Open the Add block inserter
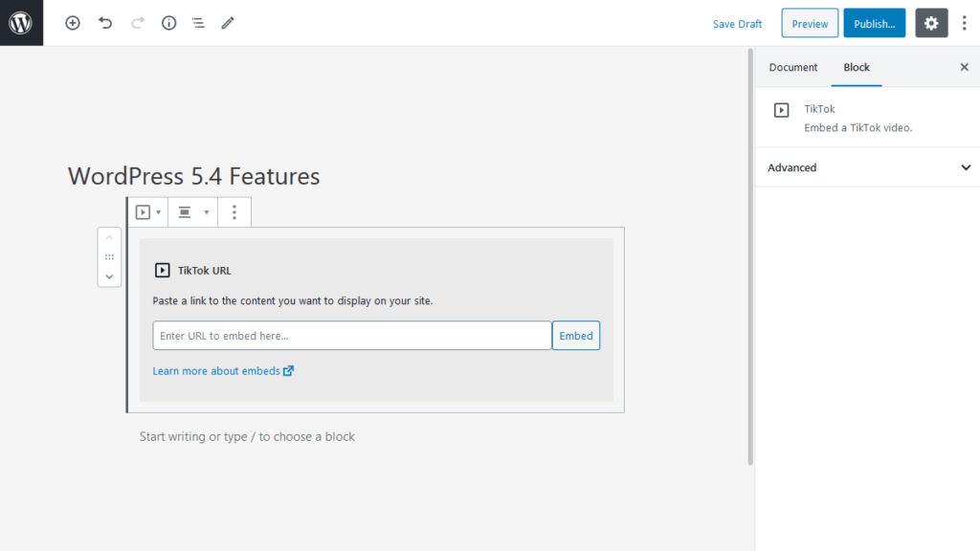The width and height of the screenshot is (980, 551). (x=73, y=23)
